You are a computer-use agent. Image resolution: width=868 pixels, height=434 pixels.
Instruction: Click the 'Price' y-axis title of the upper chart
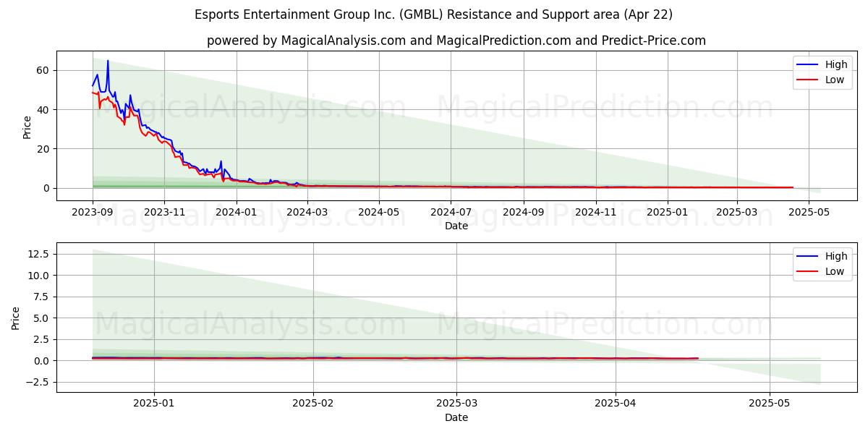click(x=27, y=127)
